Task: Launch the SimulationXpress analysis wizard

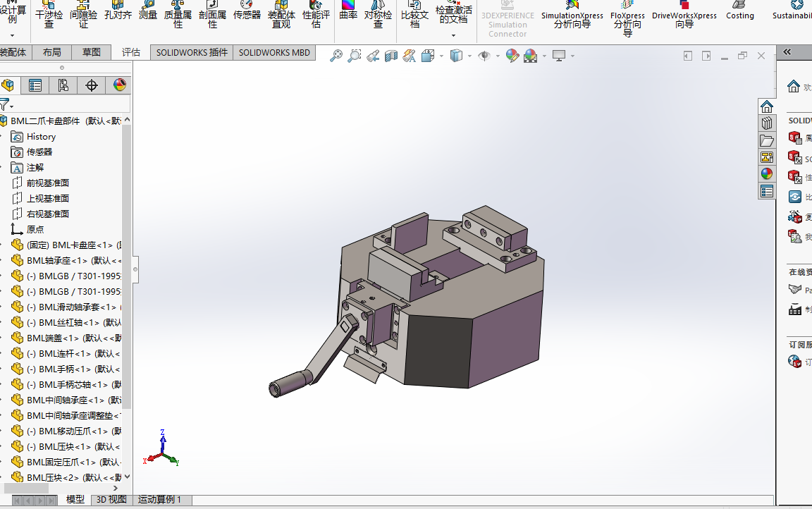Action: point(572,15)
